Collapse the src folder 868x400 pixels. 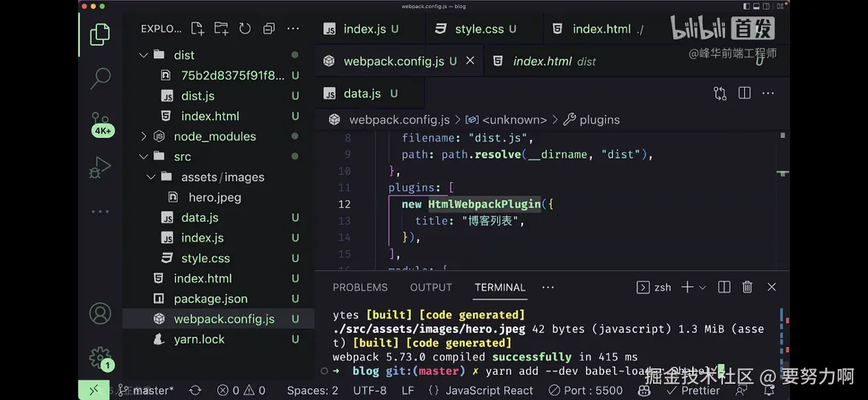coord(144,157)
